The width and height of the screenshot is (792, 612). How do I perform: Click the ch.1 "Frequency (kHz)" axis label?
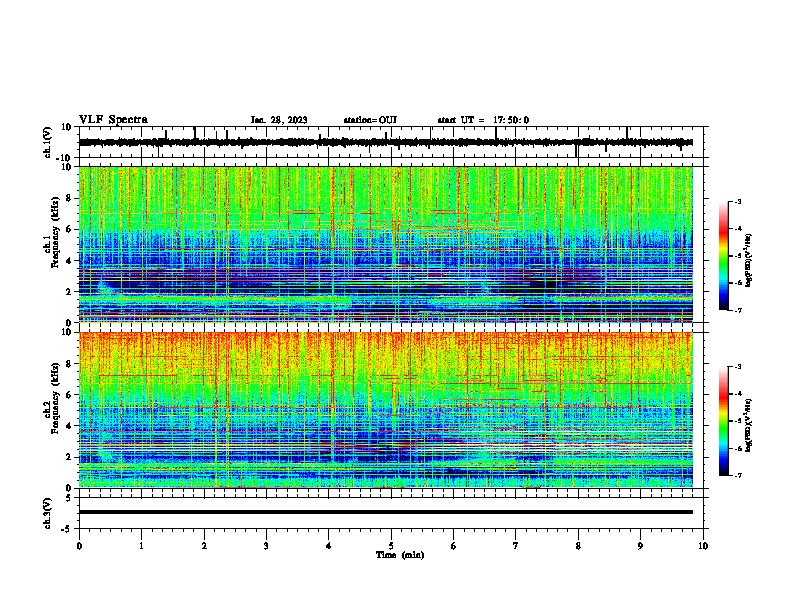point(55,232)
